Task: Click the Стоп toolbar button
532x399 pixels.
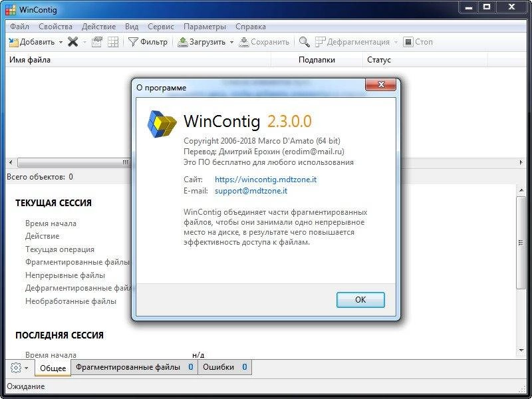Action: pos(418,42)
